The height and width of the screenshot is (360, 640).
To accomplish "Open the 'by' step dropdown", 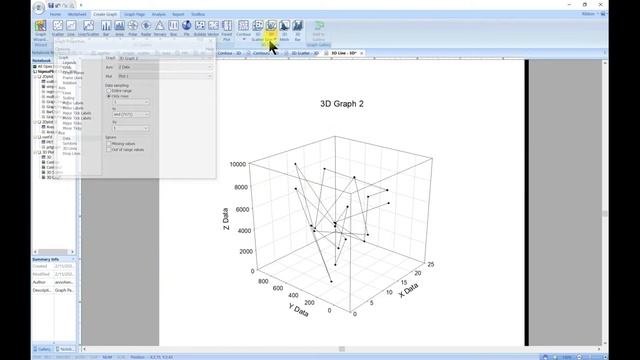I will tap(131, 129).
